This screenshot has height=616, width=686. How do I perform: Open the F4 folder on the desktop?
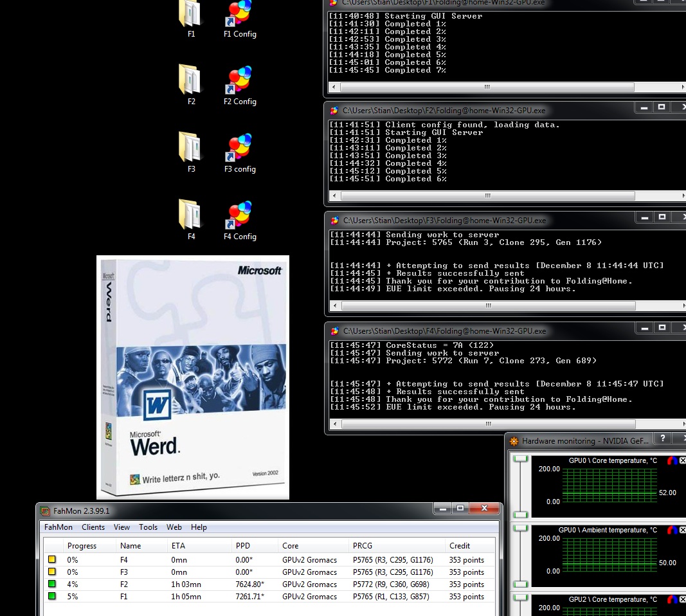[191, 220]
